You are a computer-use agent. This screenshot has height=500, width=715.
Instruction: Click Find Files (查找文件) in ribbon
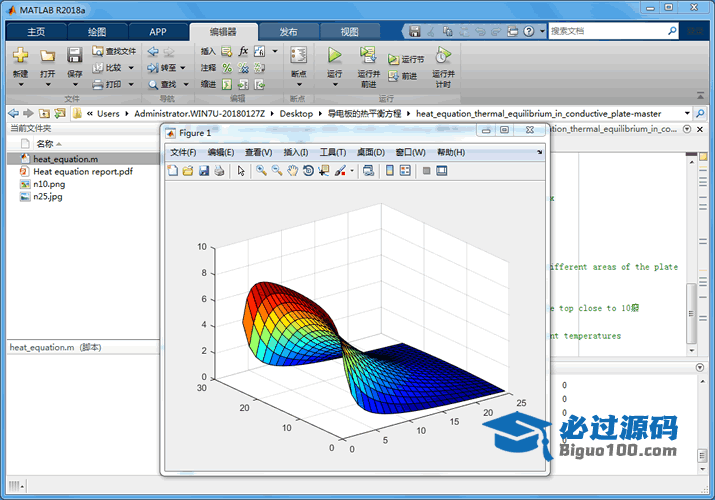pyautogui.click(x=114, y=51)
